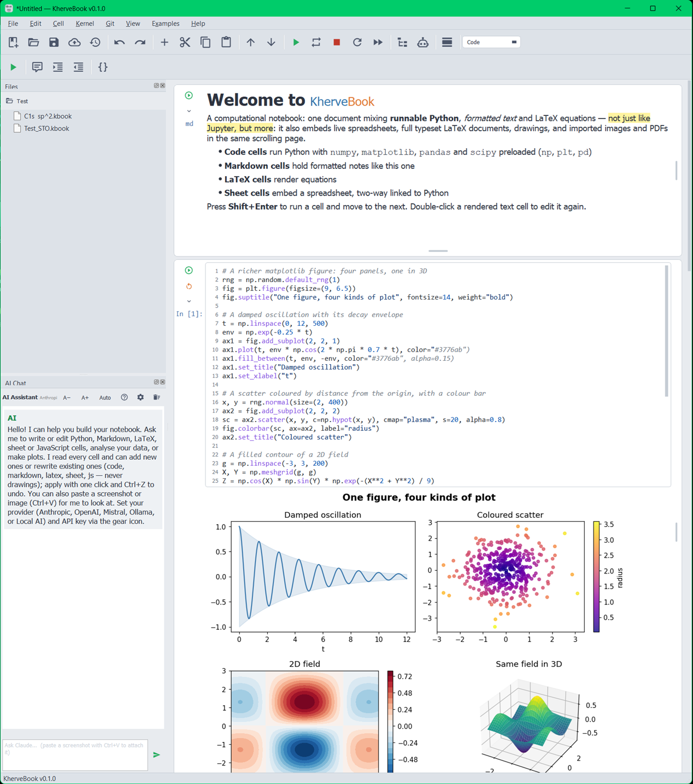Open AI Chat help question mark icon
This screenshot has width=693, height=784.
coord(125,397)
